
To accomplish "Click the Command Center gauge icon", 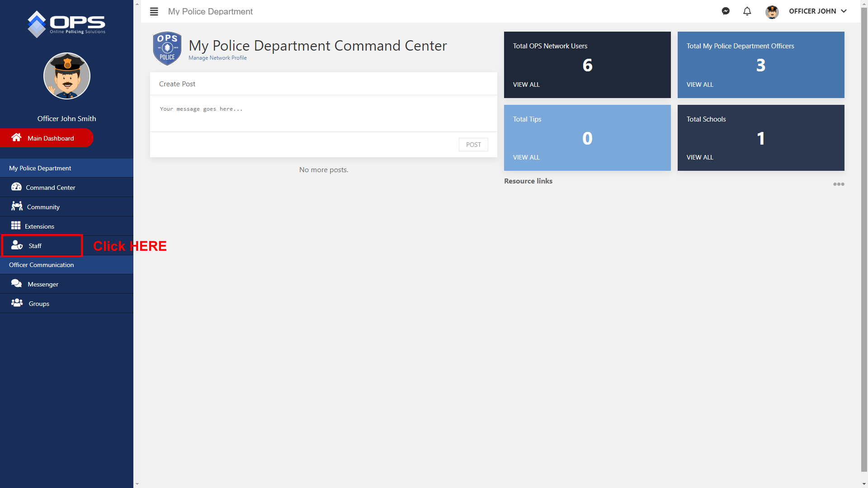I will tap(16, 187).
